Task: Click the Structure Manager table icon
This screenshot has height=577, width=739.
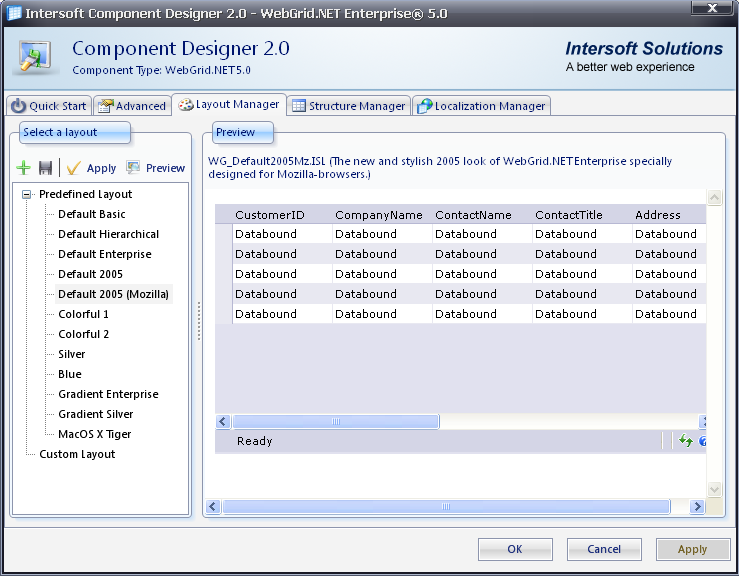Action: pos(299,106)
